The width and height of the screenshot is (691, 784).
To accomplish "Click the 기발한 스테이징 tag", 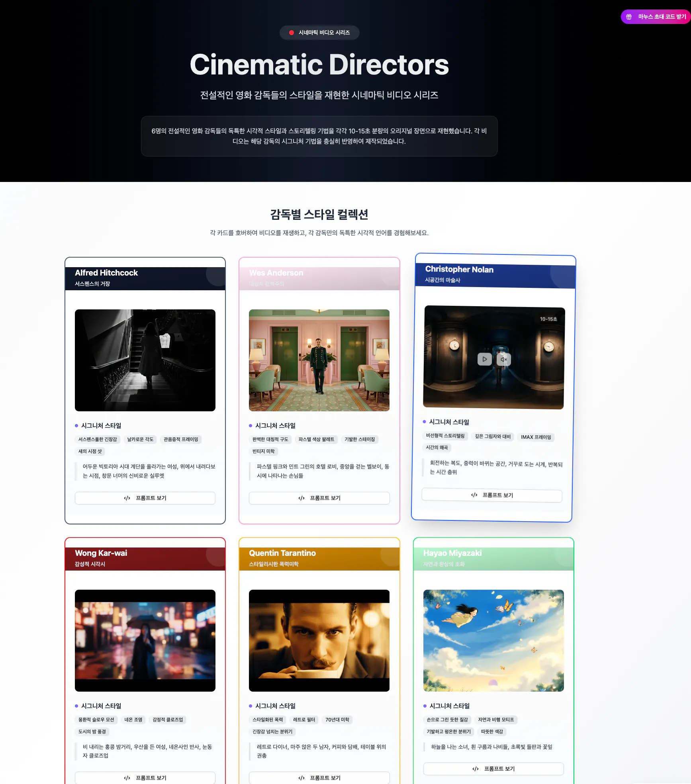I will tap(360, 440).
